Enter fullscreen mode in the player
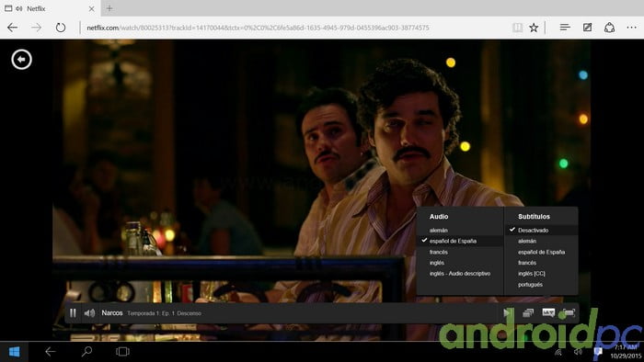Screen dimensions: 644x362 (x=569, y=313)
